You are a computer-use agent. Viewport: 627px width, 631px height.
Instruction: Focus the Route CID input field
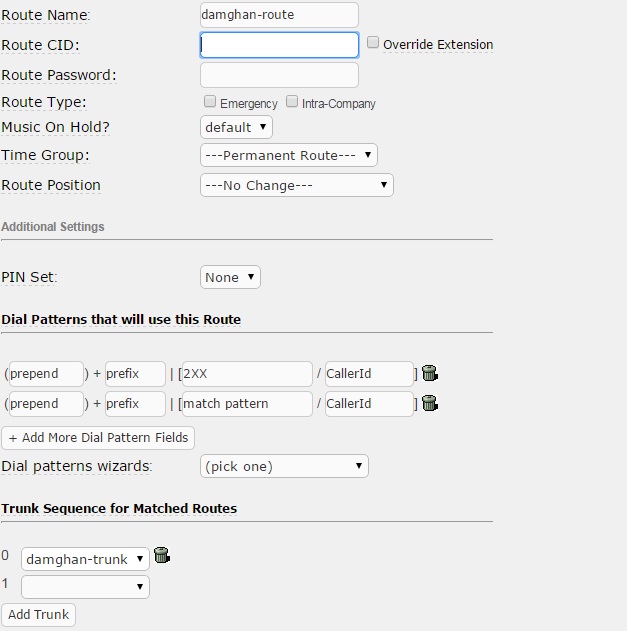pos(279,45)
